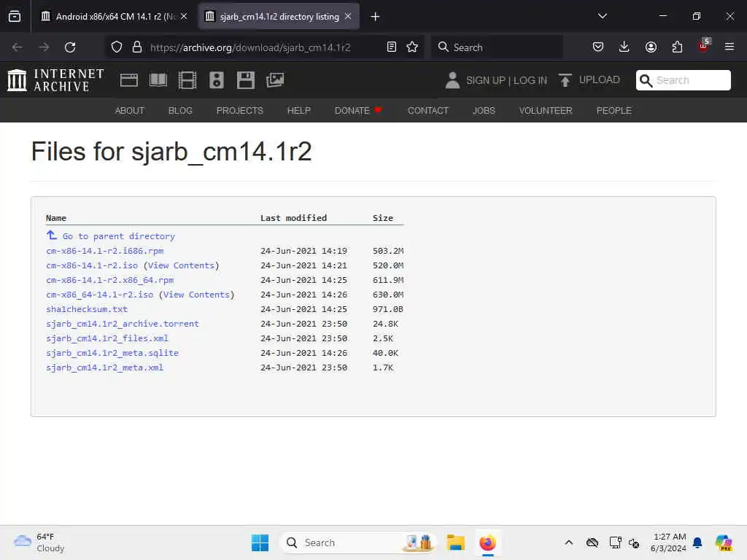Image resolution: width=747 pixels, height=560 pixels.
Task: Open sha1checksum.txt file
Action: (x=87, y=309)
